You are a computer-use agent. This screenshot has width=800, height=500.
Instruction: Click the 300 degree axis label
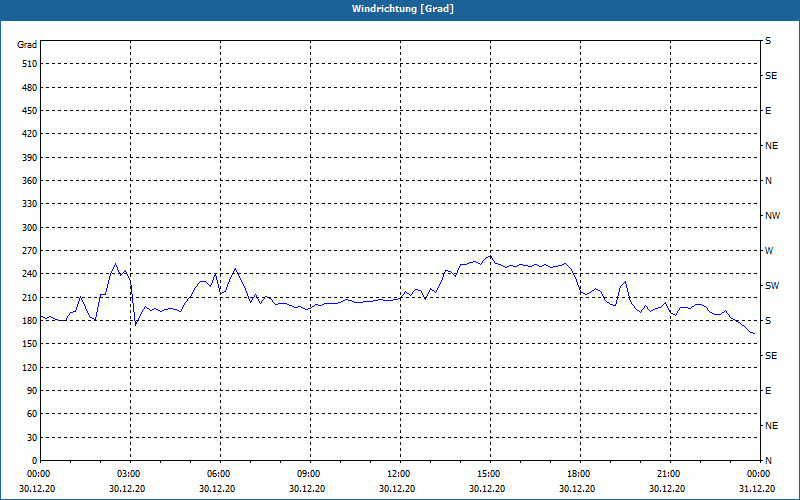(x=30, y=228)
